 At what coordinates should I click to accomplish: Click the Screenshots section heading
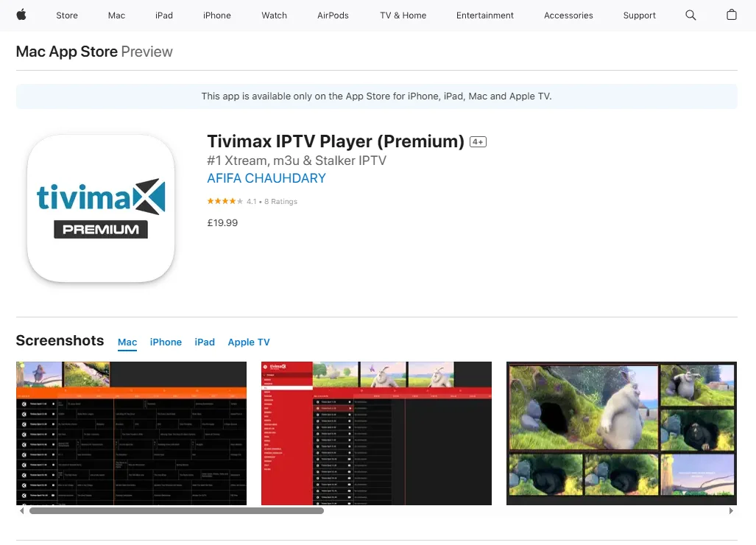click(60, 340)
